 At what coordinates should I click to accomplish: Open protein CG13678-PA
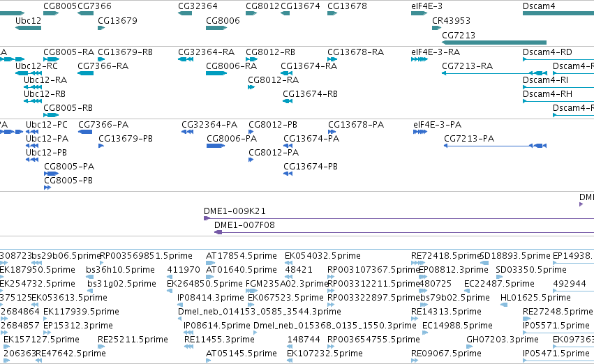coord(332,132)
